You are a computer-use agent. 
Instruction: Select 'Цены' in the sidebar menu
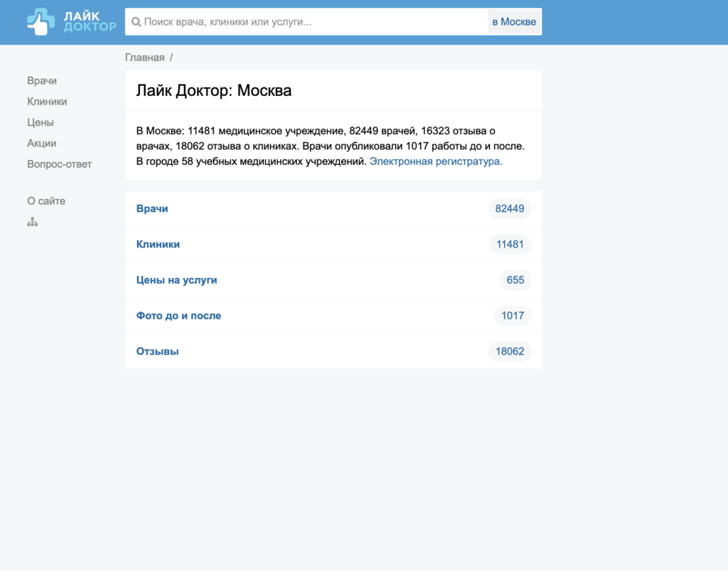[x=41, y=122]
